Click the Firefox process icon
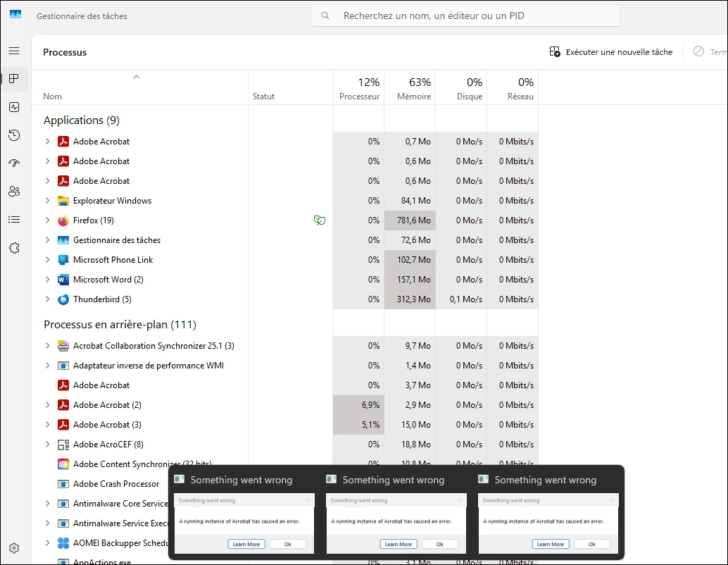The image size is (728, 565). pyautogui.click(x=63, y=221)
